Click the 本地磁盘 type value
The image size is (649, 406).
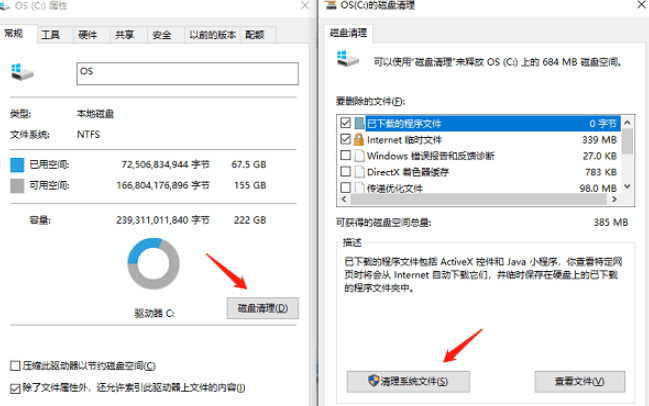(95, 114)
